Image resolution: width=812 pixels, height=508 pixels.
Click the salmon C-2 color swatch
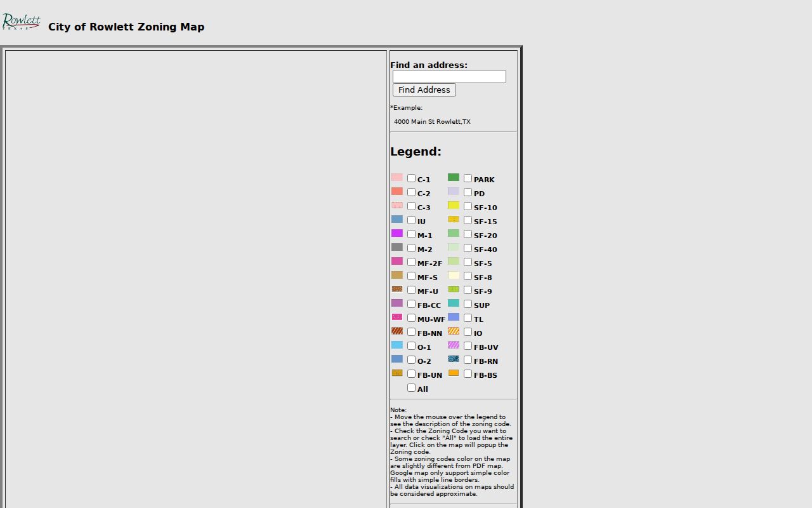[397, 191]
